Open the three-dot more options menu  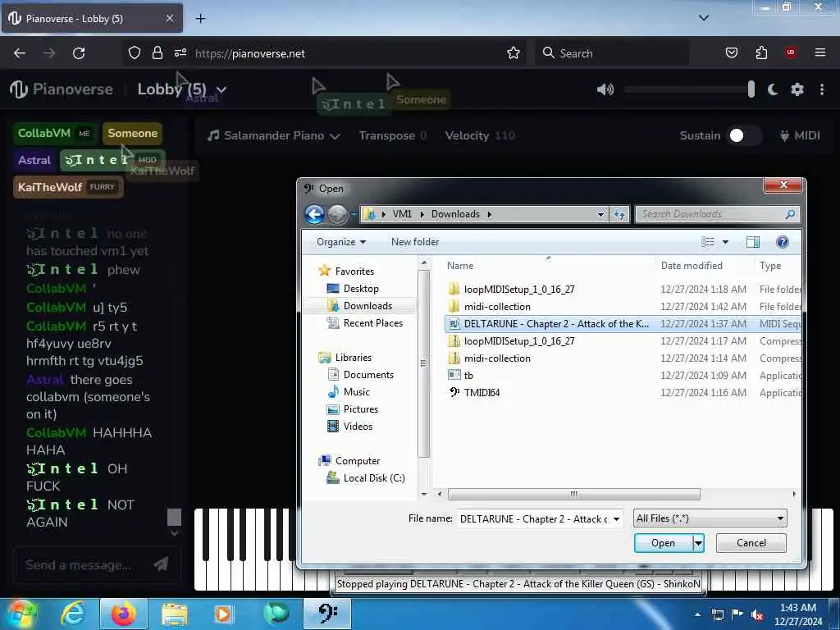point(822,89)
